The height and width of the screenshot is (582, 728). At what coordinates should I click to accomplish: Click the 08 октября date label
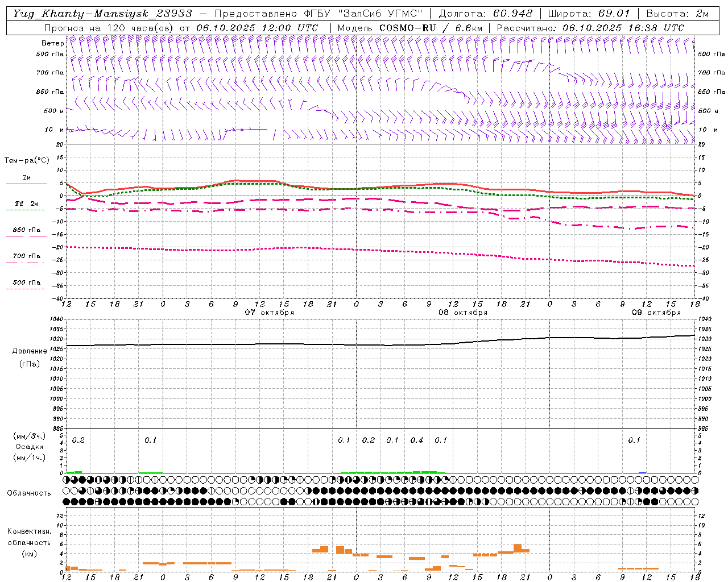coord(463,313)
